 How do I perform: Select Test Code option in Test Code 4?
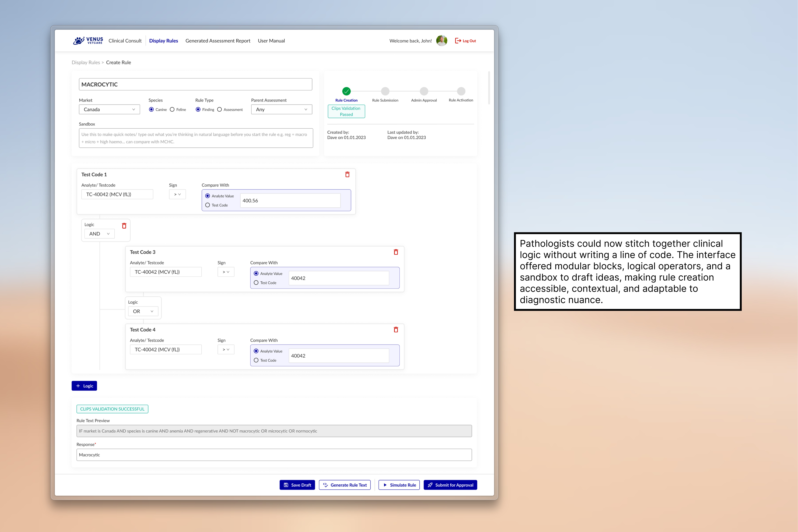point(256,360)
